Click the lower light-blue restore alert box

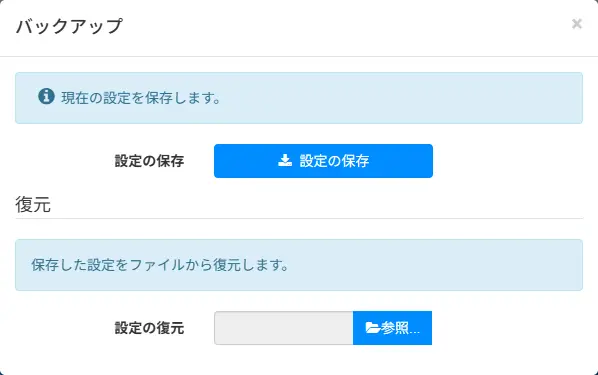coord(299,265)
